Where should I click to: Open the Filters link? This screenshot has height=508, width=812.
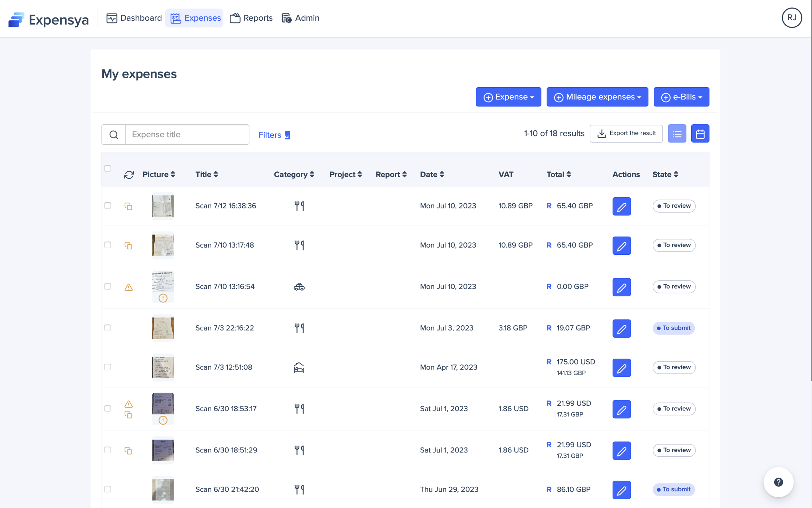coord(274,135)
